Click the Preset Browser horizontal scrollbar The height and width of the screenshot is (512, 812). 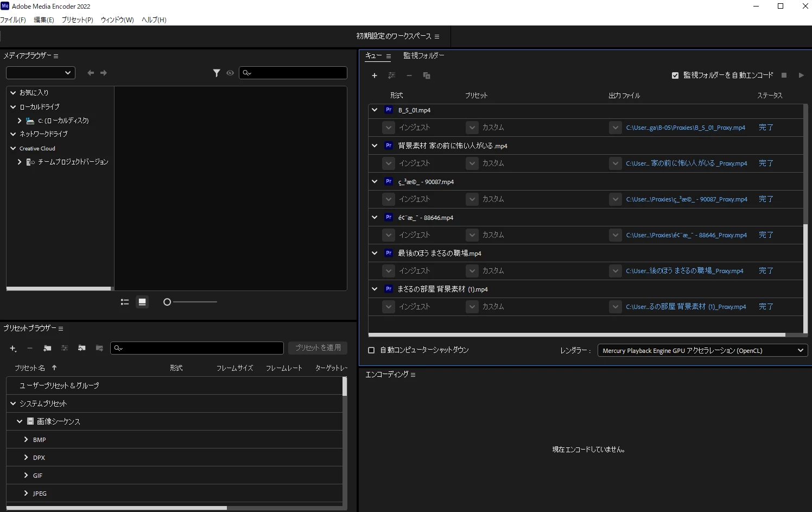[117, 508]
